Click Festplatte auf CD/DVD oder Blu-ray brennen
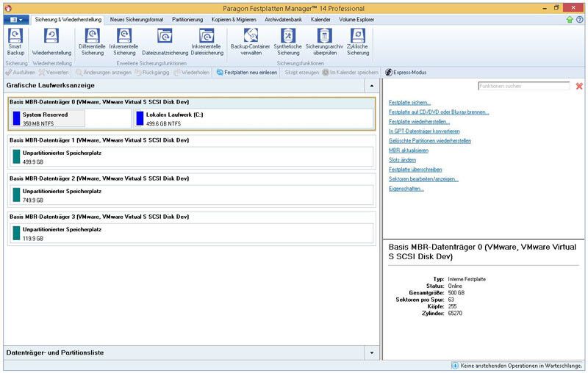588x373 pixels. coord(439,112)
